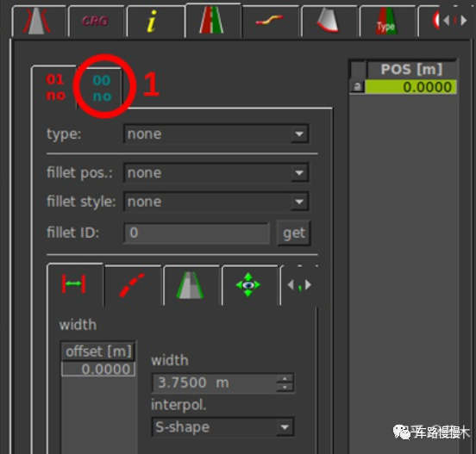Select lane tab 01 no
This screenshot has height=454, width=476.
[x=55, y=87]
